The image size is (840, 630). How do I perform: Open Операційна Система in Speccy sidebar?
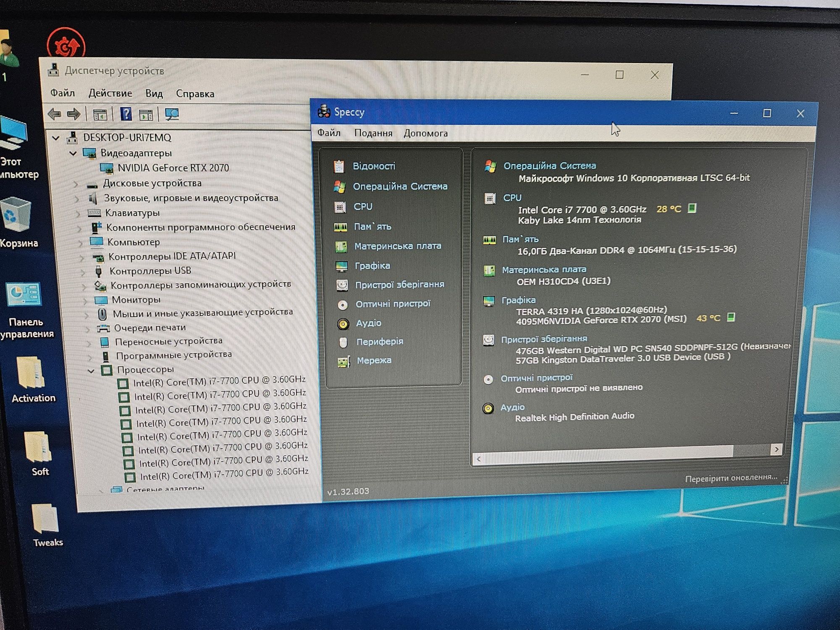pyautogui.click(x=400, y=186)
